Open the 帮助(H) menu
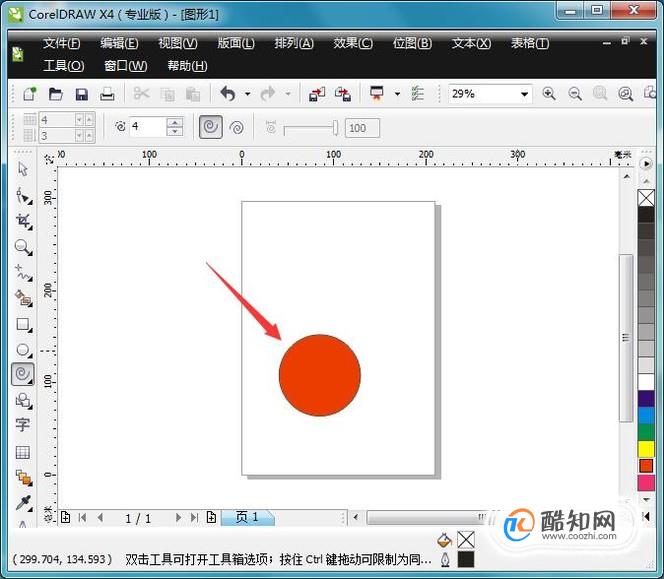This screenshot has width=664, height=579. (x=187, y=66)
